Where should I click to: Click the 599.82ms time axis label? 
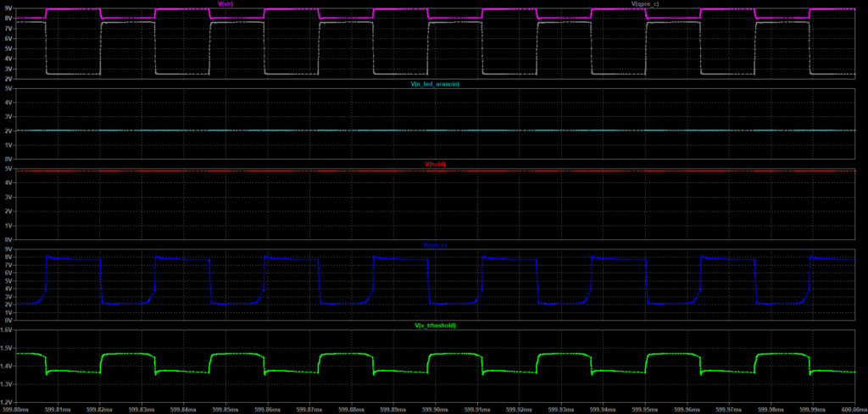[x=100, y=410]
